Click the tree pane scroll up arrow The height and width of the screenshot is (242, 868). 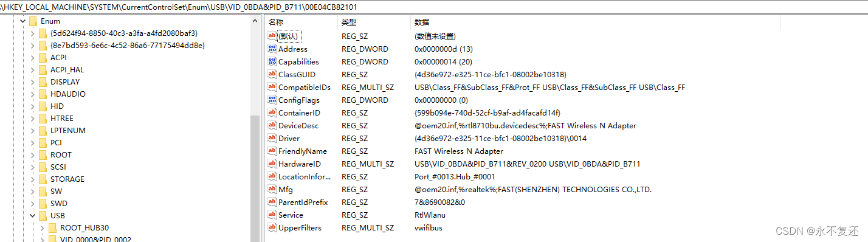click(255, 21)
